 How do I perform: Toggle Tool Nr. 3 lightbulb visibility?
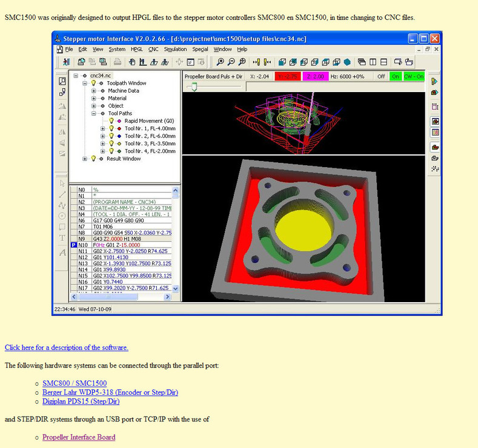pos(111,143)
